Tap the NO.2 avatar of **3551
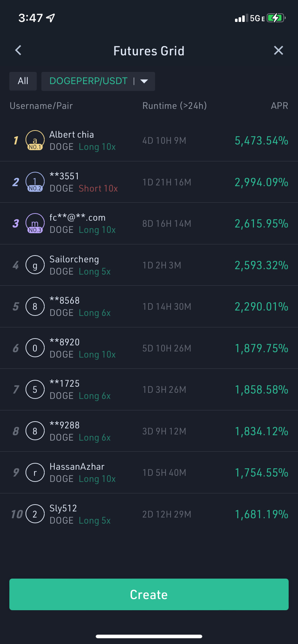 pos(35,182)
